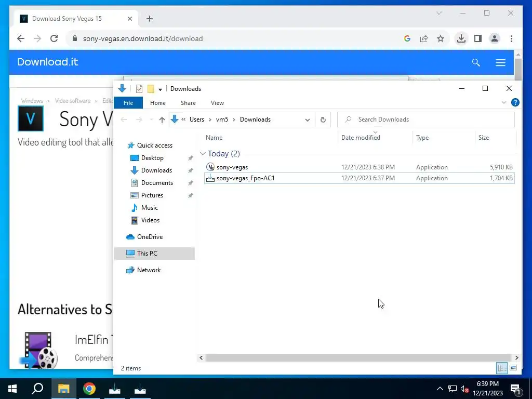
Task: Switch to large thumbnails view icon
Action: [x=513, y=368]
